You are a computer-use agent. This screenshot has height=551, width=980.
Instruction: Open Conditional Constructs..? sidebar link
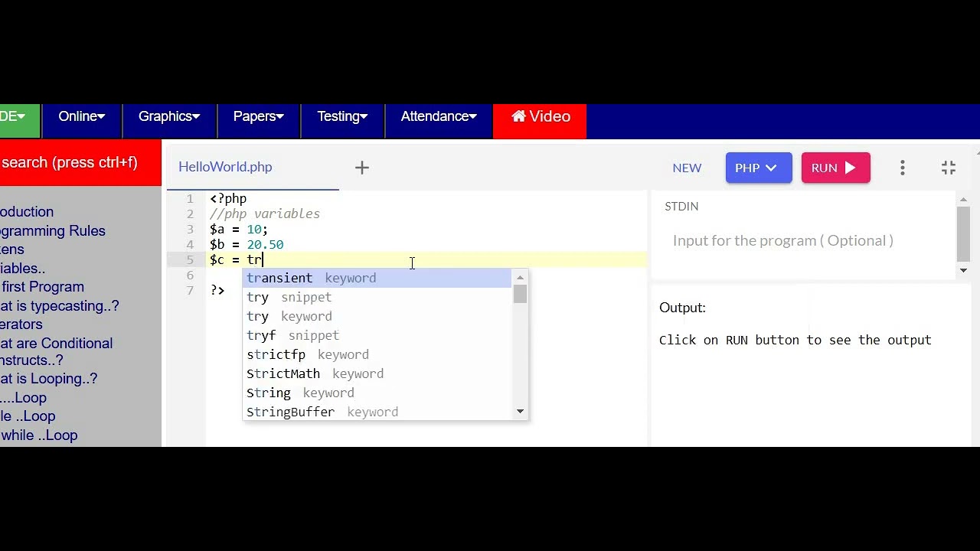[x=57, y=352]
